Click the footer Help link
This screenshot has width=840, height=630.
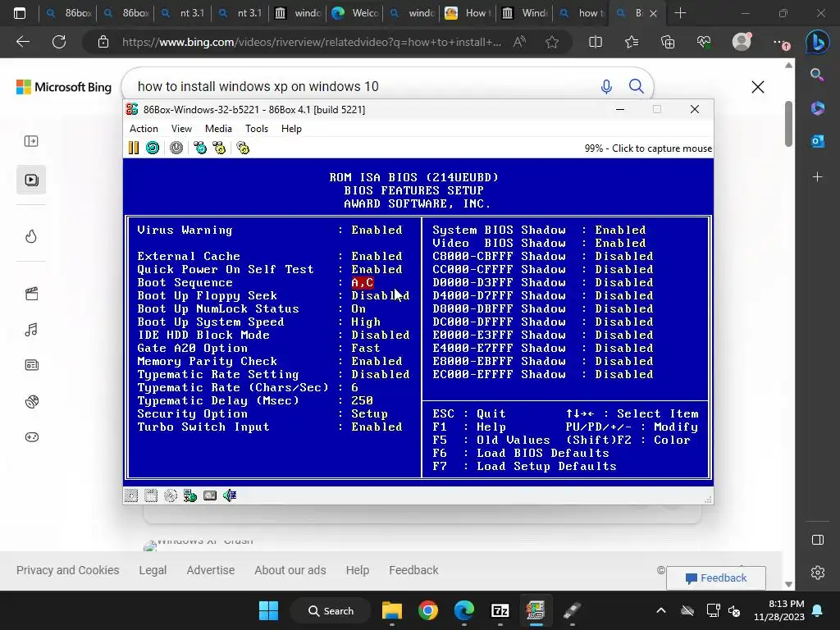point(358,570)
